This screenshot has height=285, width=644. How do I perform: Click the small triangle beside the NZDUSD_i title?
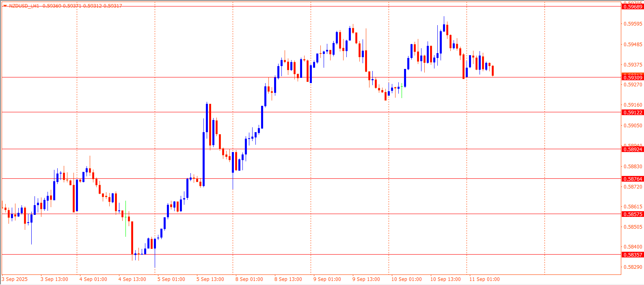[x=4, y=6]
